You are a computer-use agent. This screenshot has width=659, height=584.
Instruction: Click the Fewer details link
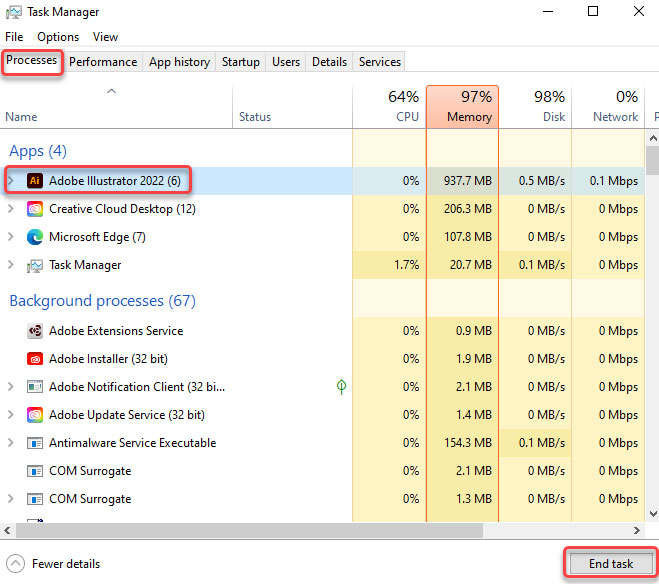pos(66,564)
